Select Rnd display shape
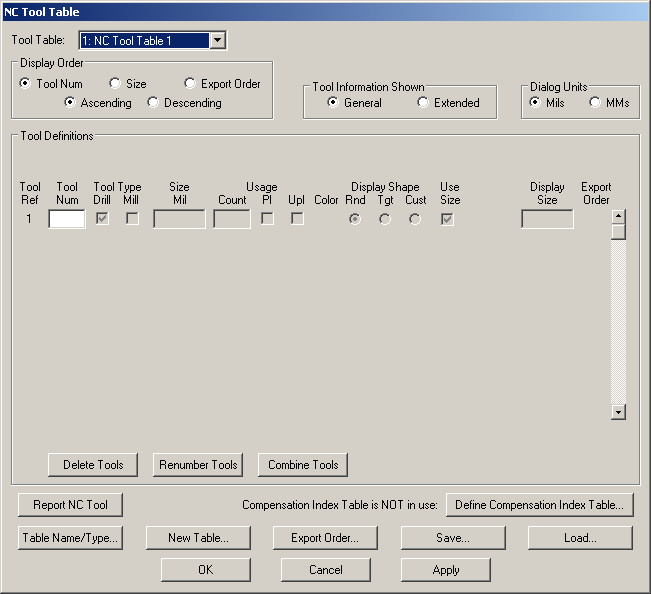 point(355,219)
